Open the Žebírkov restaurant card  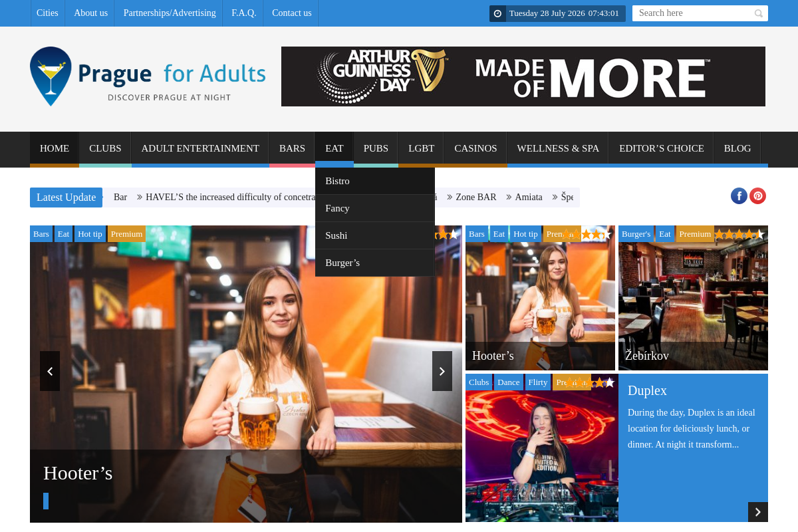pyautogui.click(x=693, y=298)
